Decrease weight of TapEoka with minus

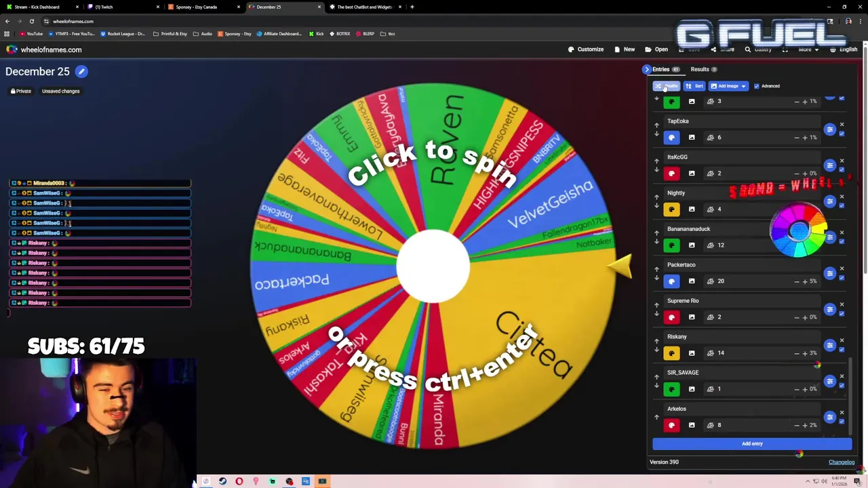797,138
